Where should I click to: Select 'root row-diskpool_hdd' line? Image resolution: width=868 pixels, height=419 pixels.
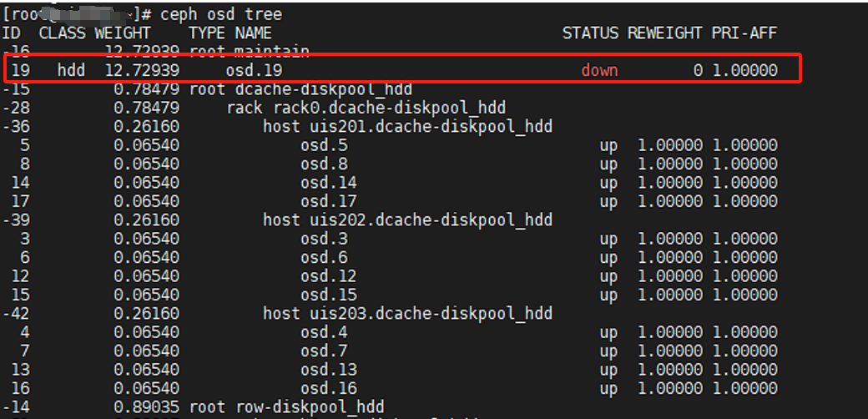click(x=287, y=407)
